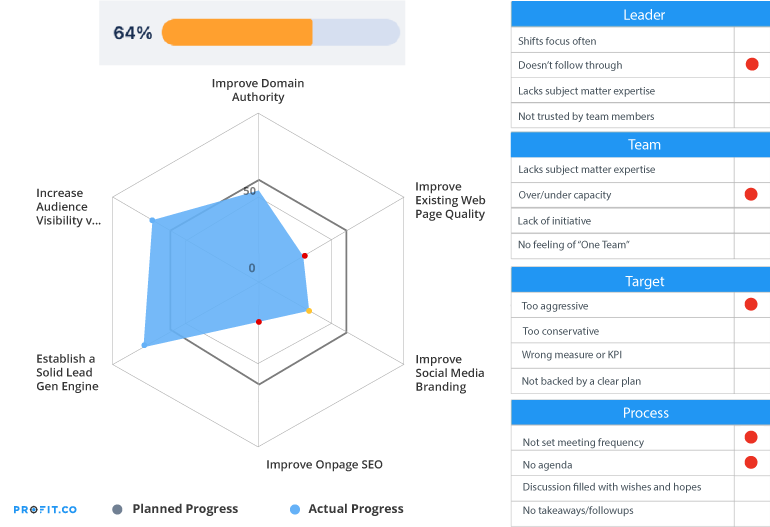Collapse the Leader section header
Screen dimensions: 770x527
pyautogui.click(x=640, y=14)
